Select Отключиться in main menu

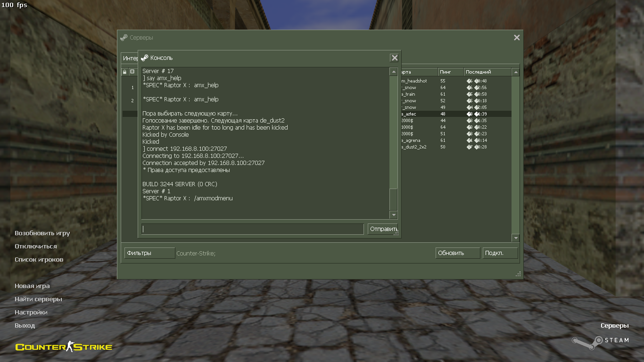pos(35,247)
